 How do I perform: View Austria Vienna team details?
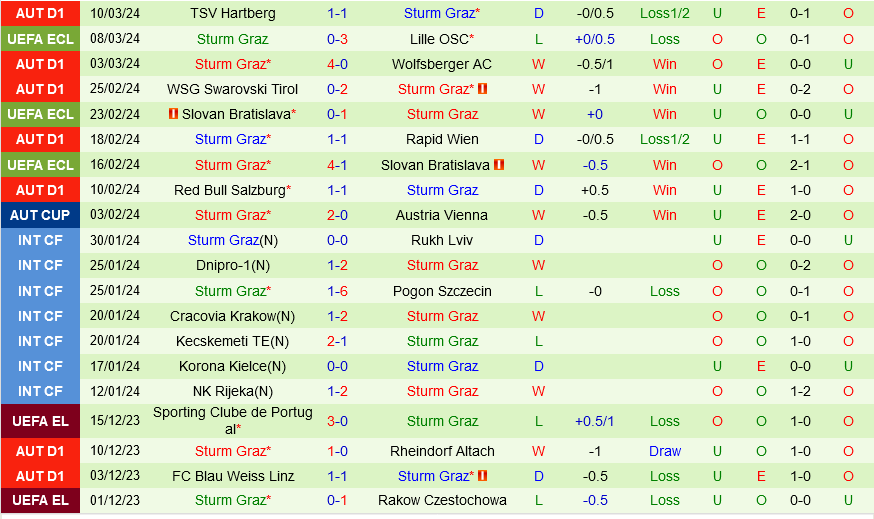click(x=442, y=215)
